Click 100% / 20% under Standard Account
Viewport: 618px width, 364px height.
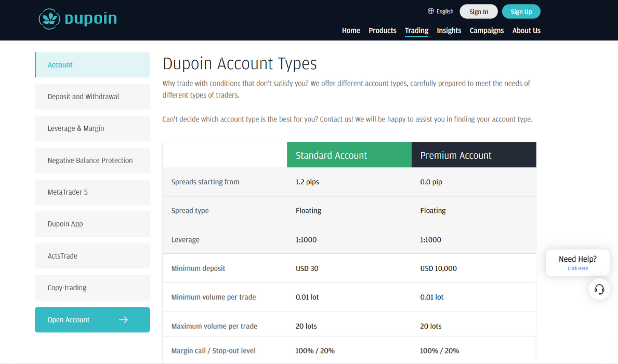pos(315,350)
